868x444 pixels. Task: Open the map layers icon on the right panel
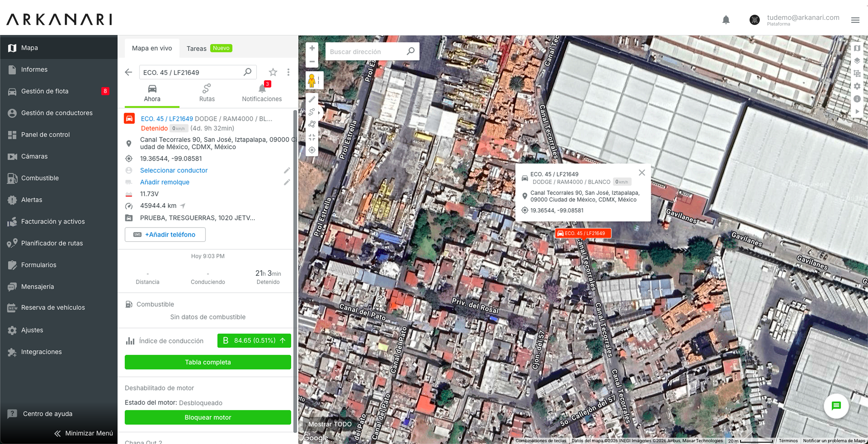[858, 61]
